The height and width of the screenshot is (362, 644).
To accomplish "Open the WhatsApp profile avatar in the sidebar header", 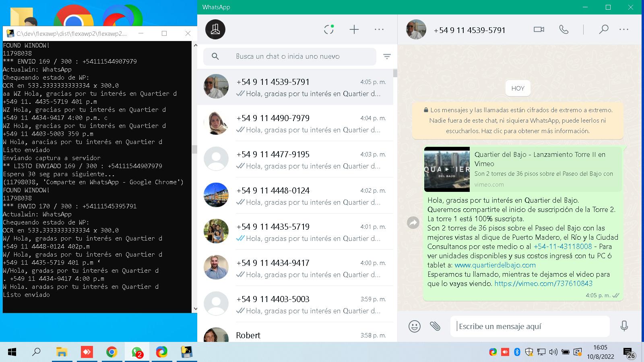I will [215, 29].
